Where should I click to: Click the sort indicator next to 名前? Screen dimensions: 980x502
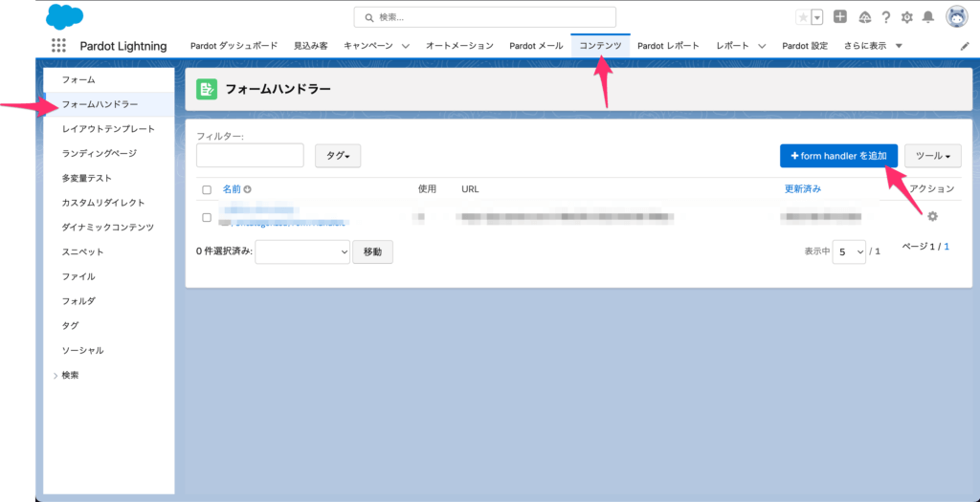248,189
